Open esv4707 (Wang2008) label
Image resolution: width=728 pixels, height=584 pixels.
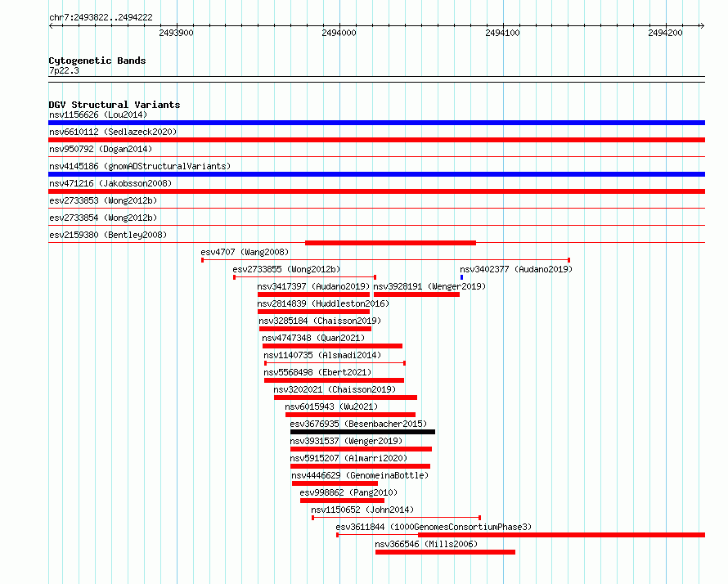coord(245,252)
